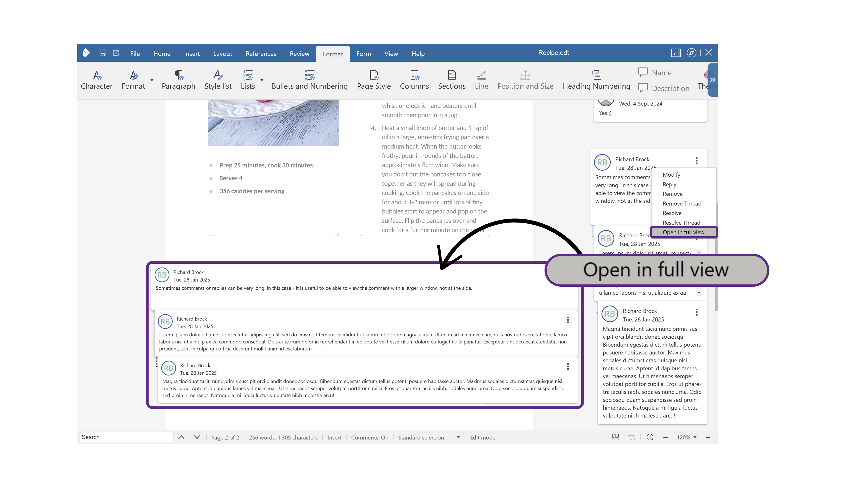Open the Style list tool
This screenshot has width=868, height=488.
(x=218, y=80)
